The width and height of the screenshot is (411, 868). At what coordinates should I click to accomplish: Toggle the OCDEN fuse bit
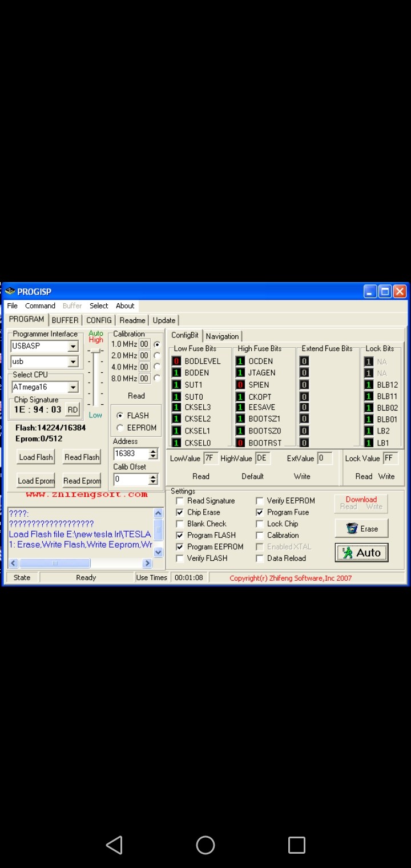coord(240,361)
